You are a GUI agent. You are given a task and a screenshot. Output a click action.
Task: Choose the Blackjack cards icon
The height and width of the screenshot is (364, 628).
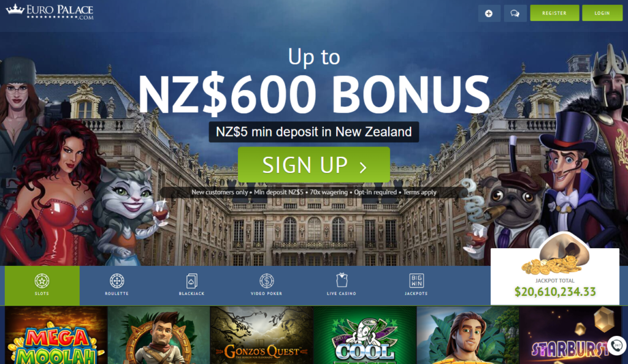click(191, 281)
